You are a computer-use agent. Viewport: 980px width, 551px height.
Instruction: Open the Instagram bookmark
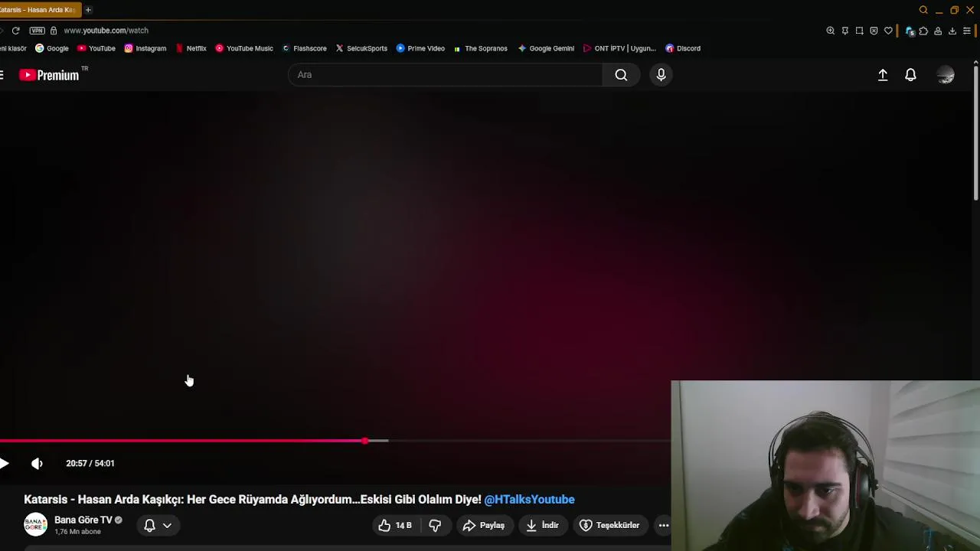[x=145, y=48]
